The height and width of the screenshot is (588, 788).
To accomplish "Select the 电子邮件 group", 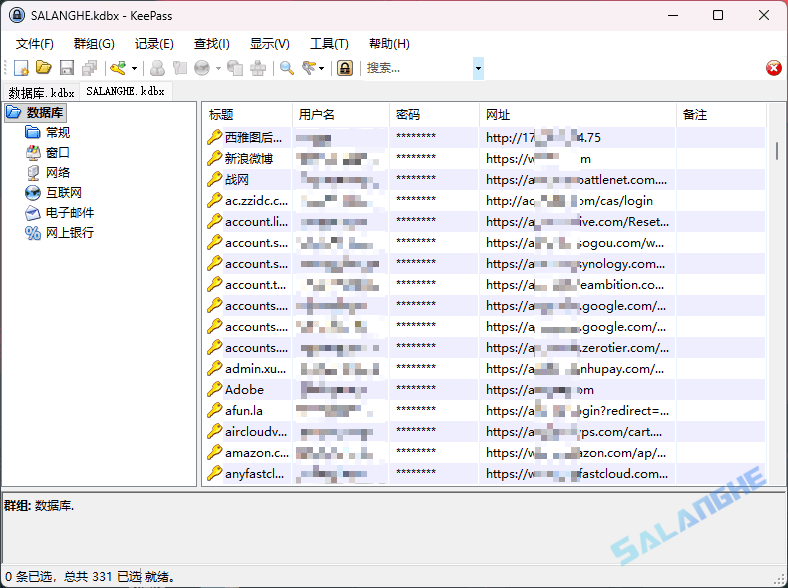I will (x=69, y=213).
